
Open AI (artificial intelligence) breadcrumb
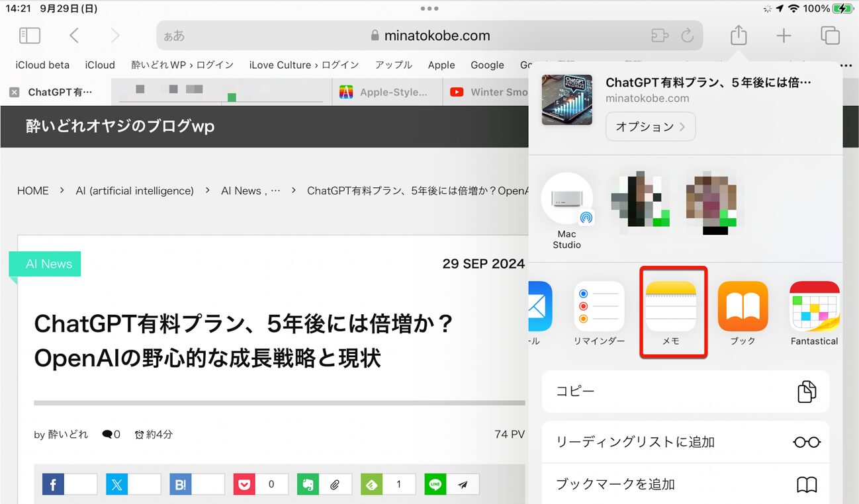[134, 190]
